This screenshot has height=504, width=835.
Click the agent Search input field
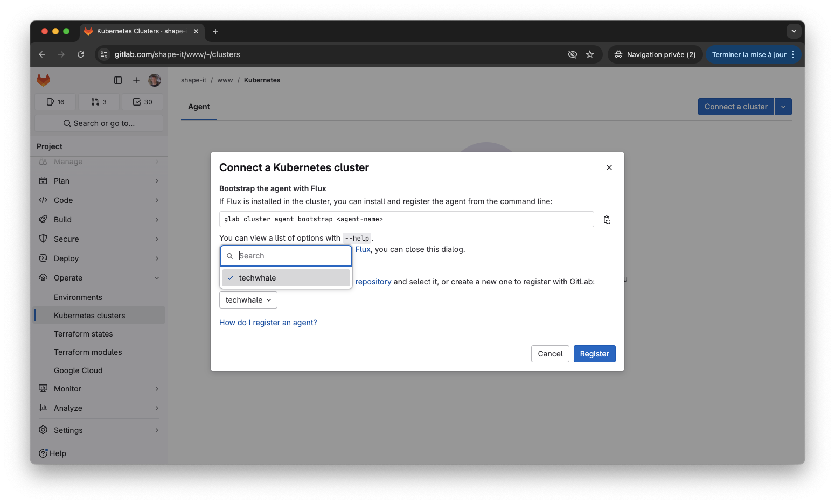point(286,256)
